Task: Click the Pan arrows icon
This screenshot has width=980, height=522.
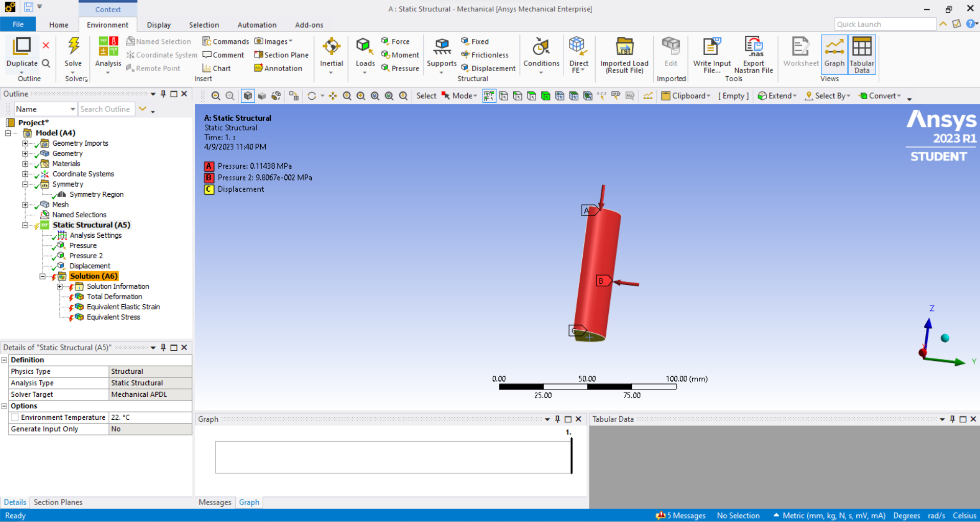Action: click(x=333, y=96)
